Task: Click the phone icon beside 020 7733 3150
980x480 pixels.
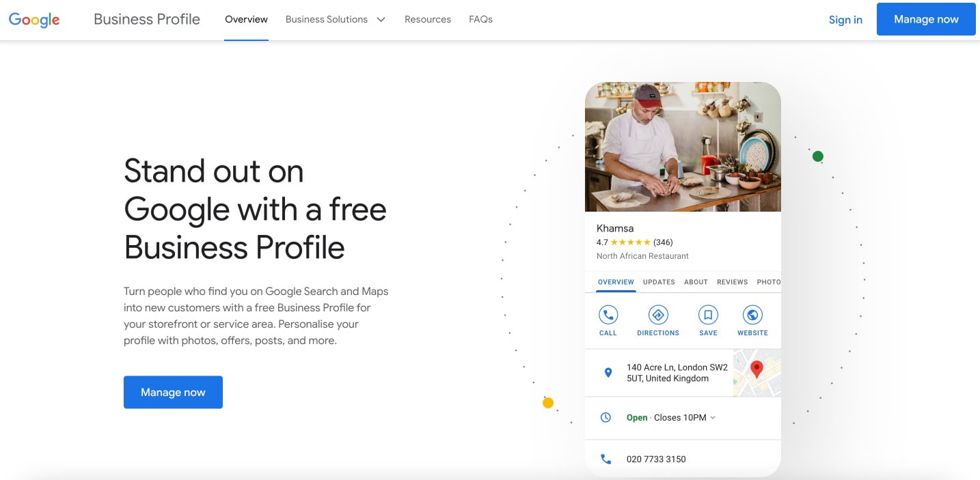Action: click(605, 460)
